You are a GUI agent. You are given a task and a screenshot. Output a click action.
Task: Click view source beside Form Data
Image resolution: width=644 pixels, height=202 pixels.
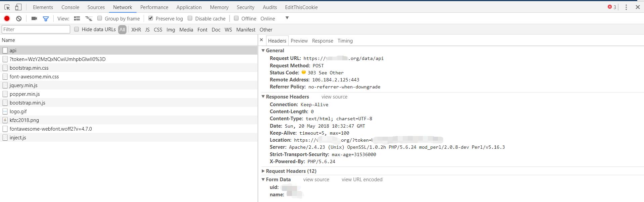pos(316,180)
